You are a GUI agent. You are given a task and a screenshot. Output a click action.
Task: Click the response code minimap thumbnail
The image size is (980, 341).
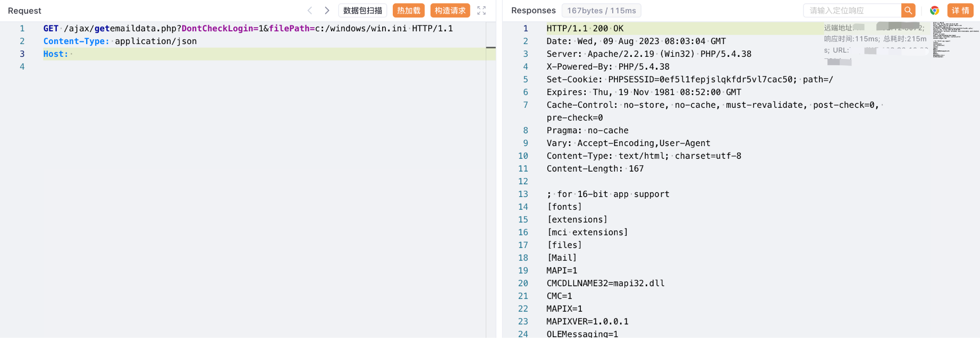pos(954,40)
